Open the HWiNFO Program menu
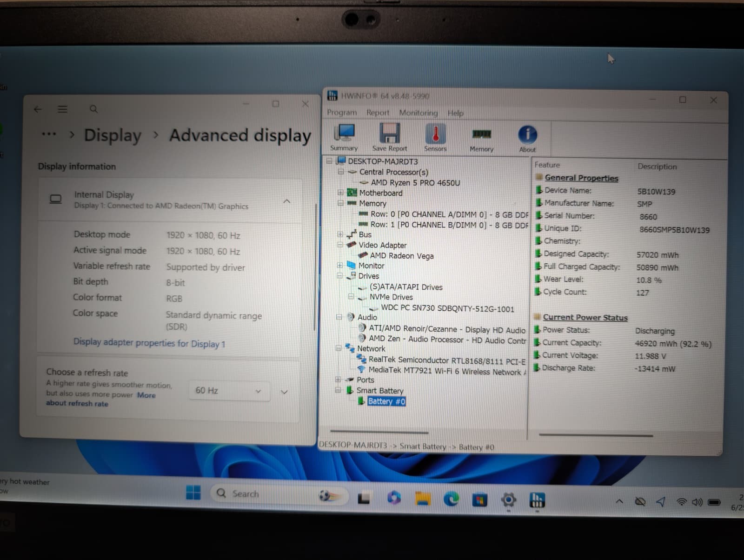 pos(342,113)
